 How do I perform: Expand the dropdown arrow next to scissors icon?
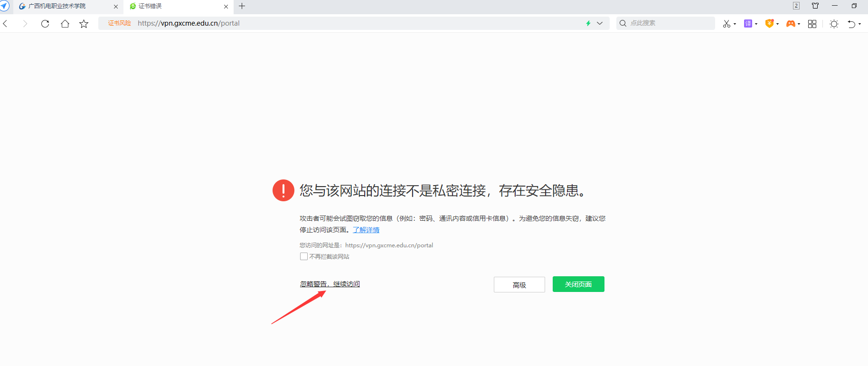pyautogui.click(x=735, y=24)
